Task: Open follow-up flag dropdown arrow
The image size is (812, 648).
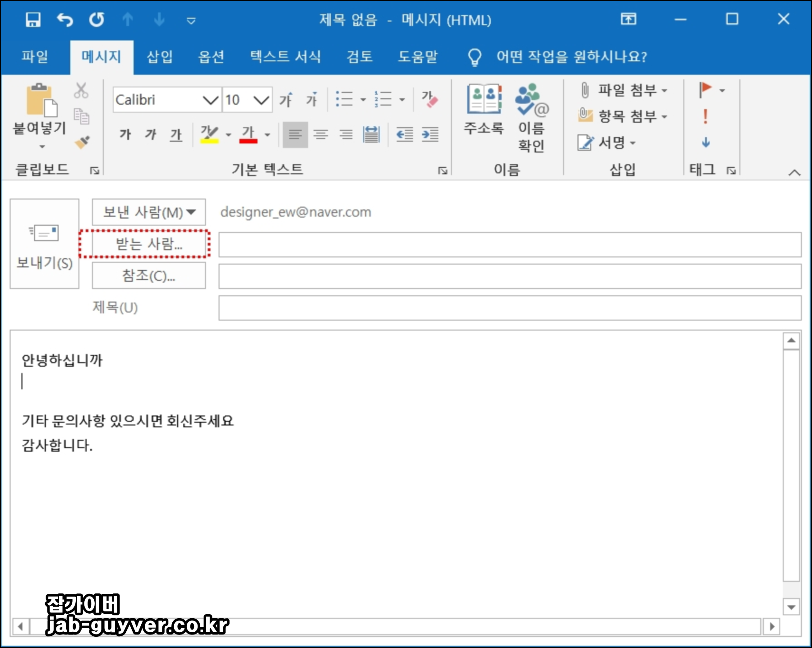Action: (x=722, y=91)
